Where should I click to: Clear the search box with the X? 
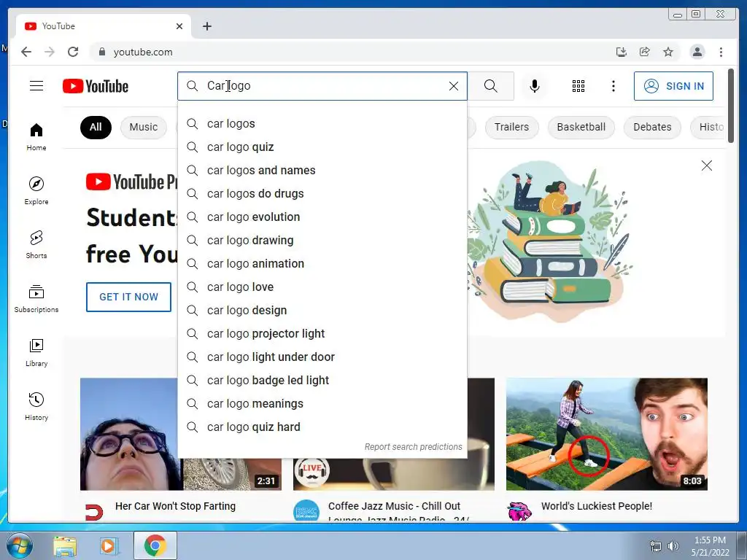coord(454,86)
